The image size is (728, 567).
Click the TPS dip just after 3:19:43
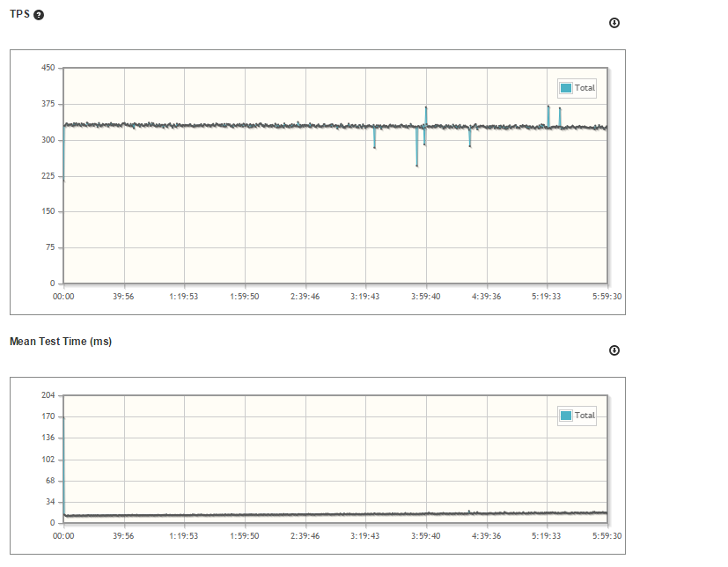point(374,146)
